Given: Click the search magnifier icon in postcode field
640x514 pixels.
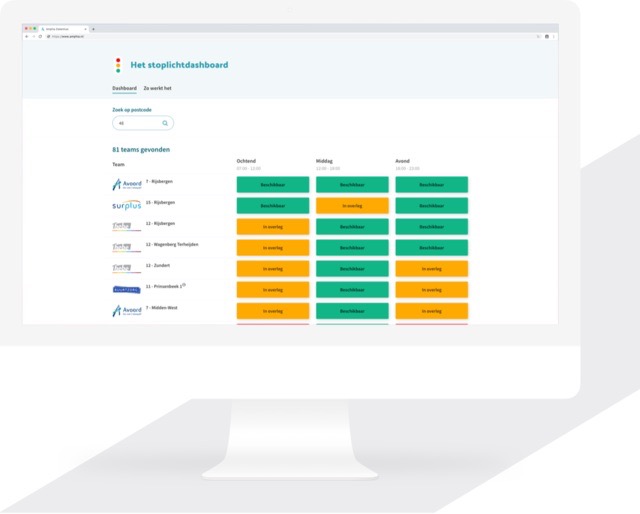Looking at the screenshot, I should click(165, 123).
